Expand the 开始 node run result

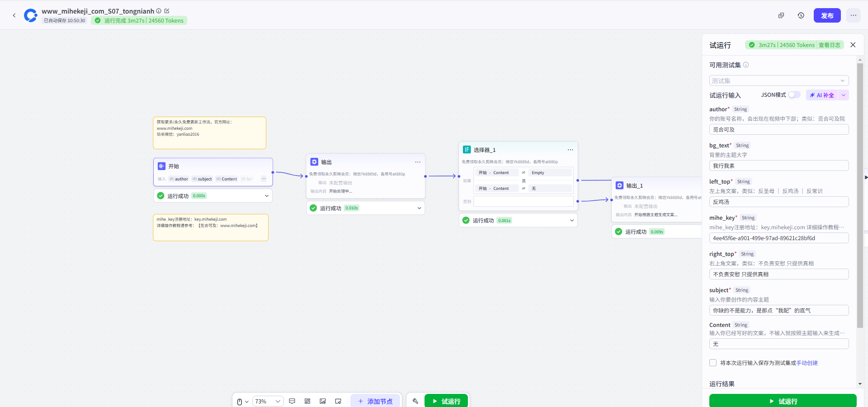tap(266, 196)
